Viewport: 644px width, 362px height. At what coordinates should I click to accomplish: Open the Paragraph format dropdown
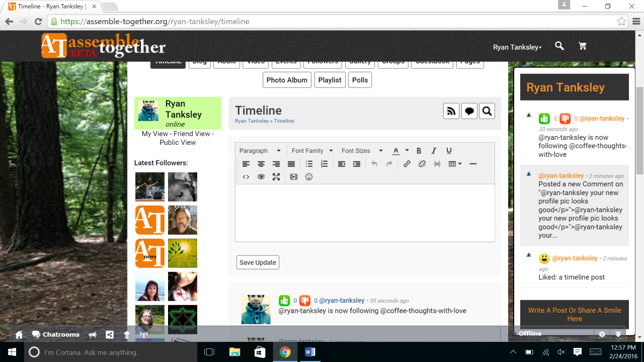click(260, 151)
